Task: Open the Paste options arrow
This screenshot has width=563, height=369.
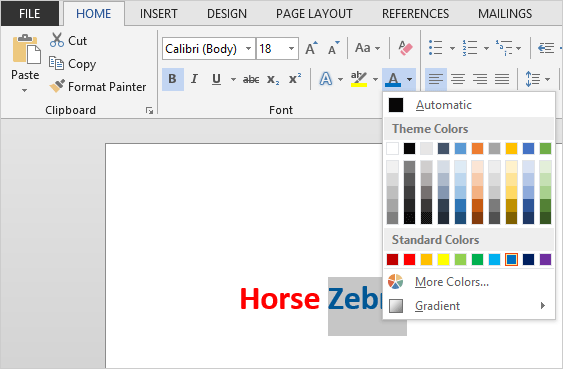Action: pos(24,90)
